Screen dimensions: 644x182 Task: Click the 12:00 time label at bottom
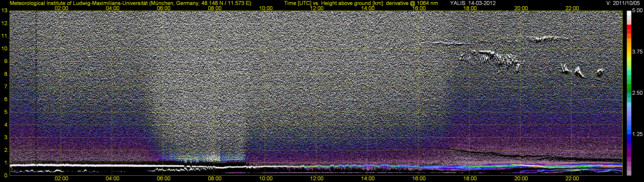coord(317,179)
